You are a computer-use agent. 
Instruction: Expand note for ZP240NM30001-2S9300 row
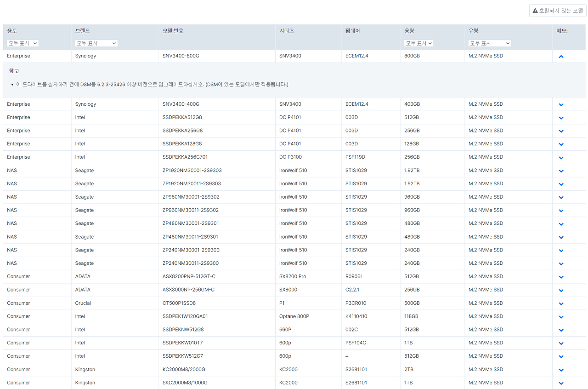tap(561, 251)
